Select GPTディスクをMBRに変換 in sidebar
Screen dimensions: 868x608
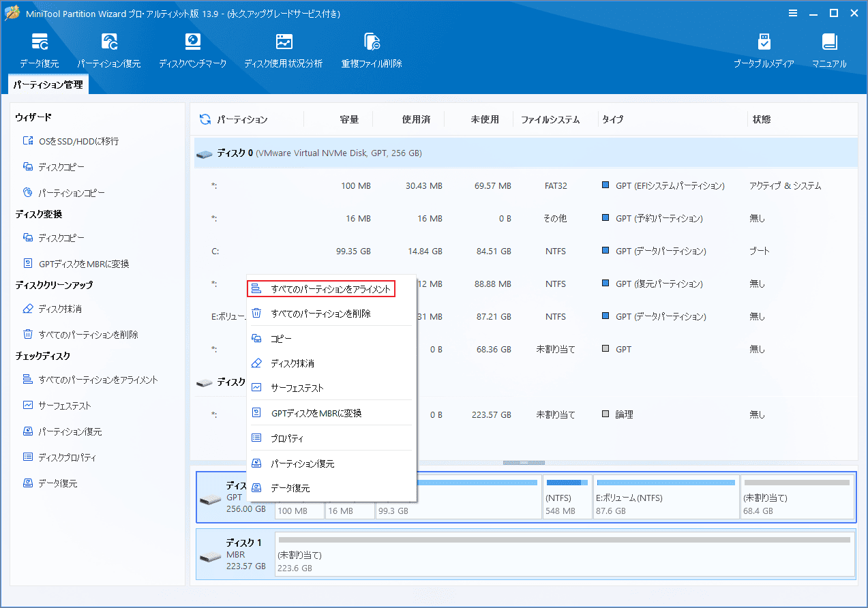point(76,264)
